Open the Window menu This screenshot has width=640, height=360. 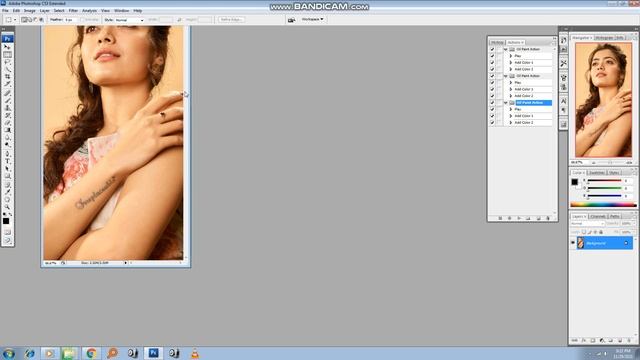[x=121, y=11]
